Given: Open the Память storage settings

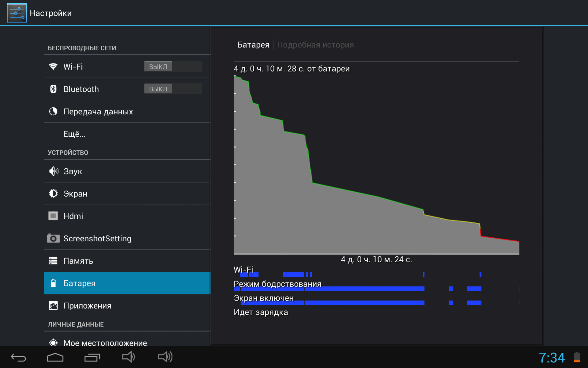Looking at the screenshot, I should (78, 261).
